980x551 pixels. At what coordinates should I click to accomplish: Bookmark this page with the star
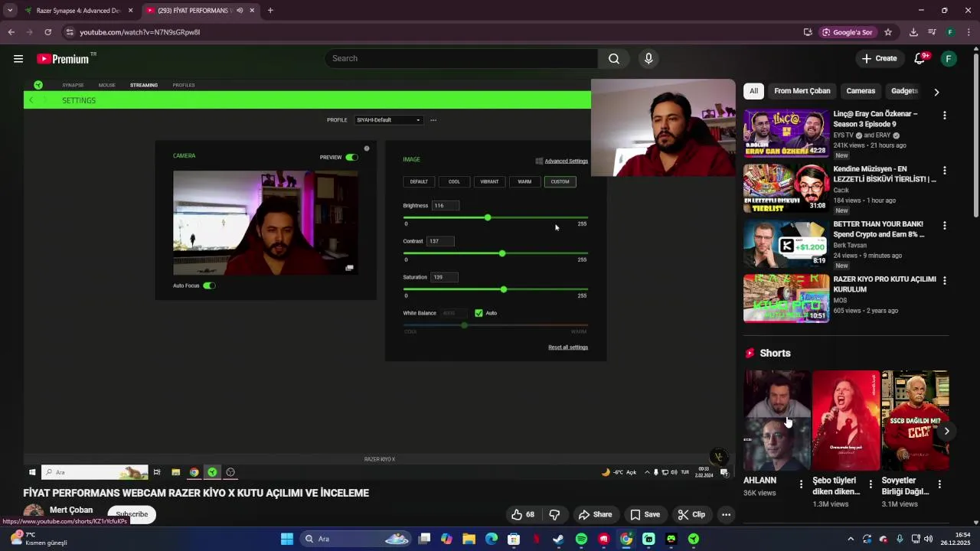(x=888, y=32)
